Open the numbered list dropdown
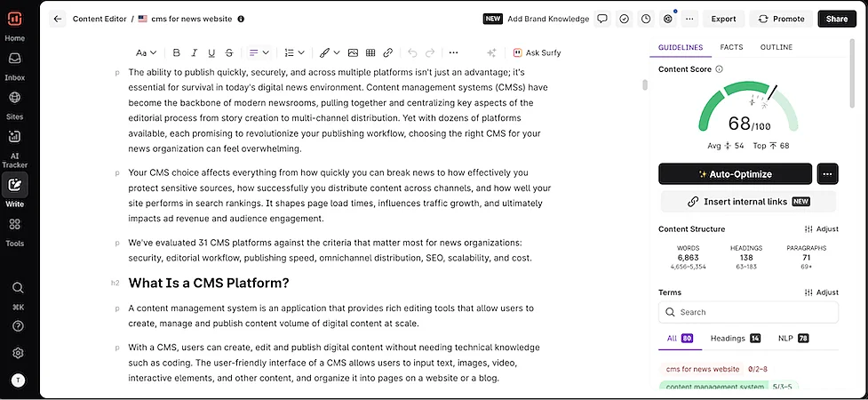Screen dimensions: 868x400 click(x=294, y=52)
